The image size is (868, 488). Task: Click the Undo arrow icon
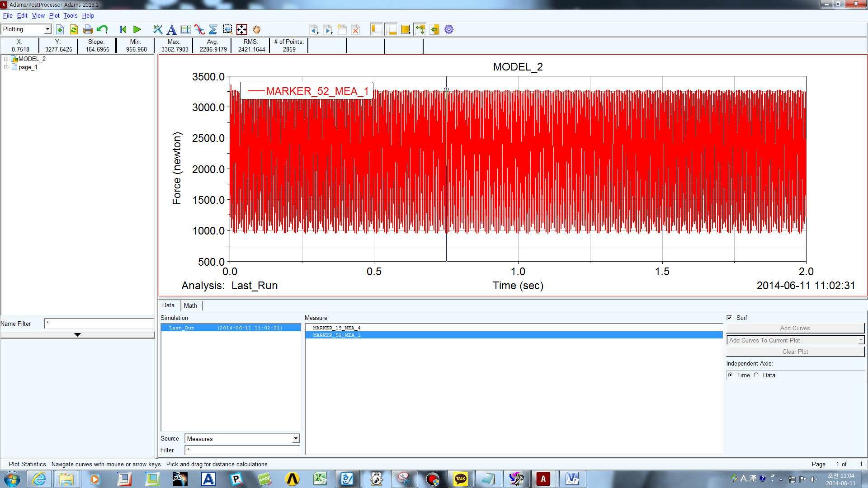point(102,30)
